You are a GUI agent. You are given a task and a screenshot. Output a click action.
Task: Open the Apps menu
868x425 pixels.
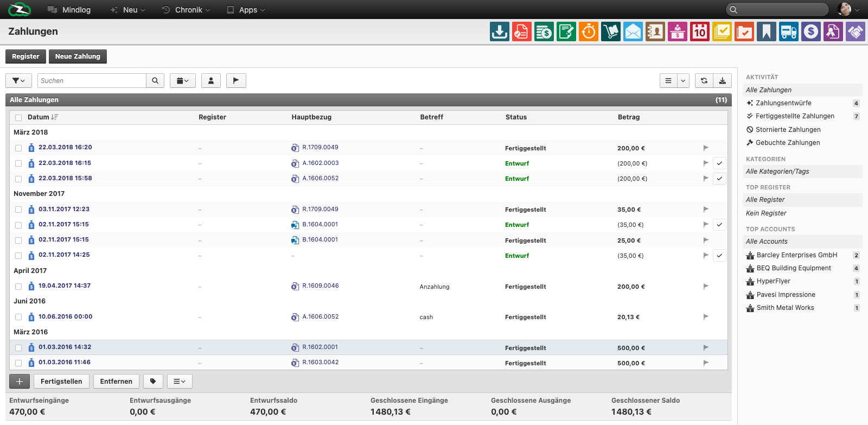pyautogui.click(x=246, y=10)
